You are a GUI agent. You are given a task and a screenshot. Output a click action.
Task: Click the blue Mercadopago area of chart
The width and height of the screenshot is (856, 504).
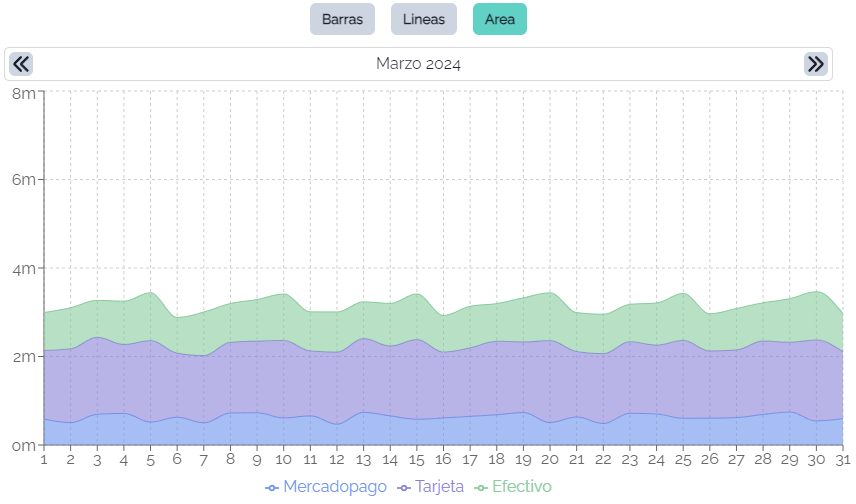tap(443, 432)
